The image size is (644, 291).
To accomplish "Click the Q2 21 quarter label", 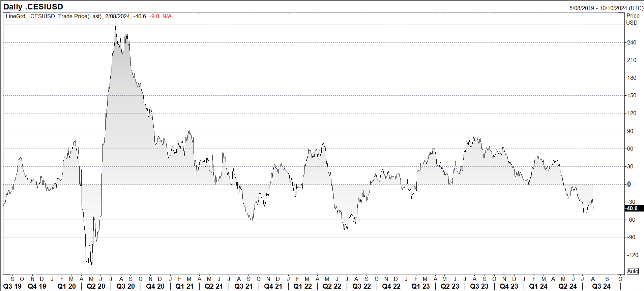I will pos(214,286).
